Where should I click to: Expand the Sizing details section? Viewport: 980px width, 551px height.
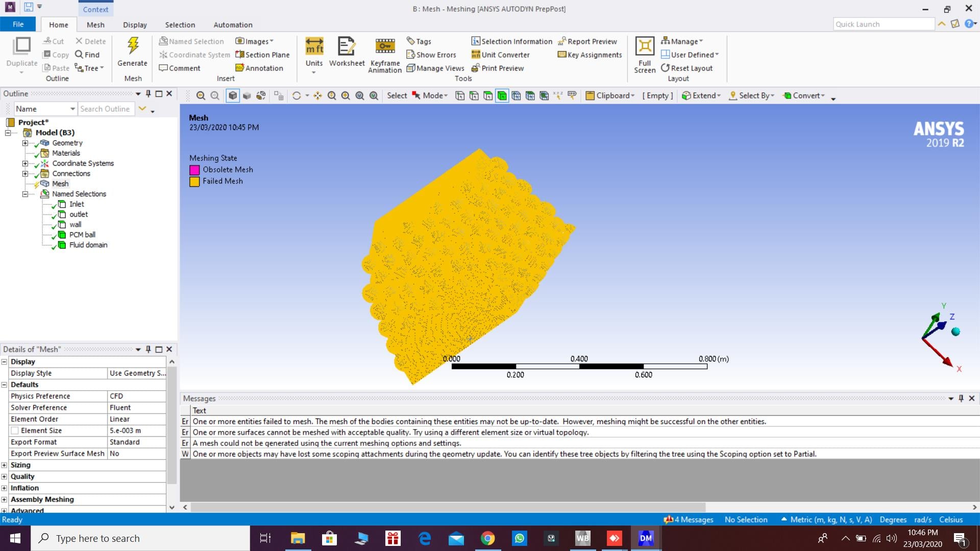pos(4,465)
